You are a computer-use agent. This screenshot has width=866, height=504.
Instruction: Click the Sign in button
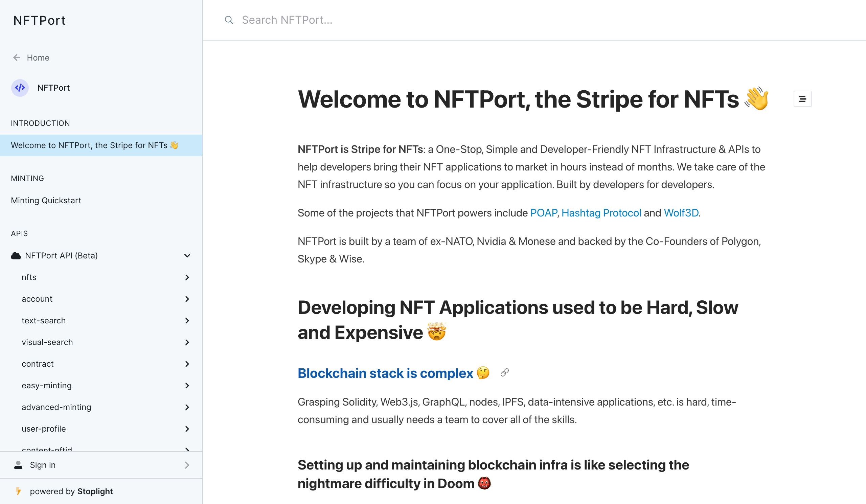point(101,465)
